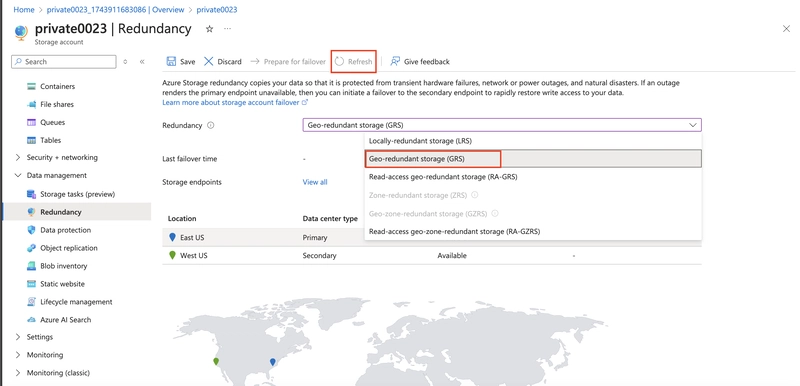Image resolution: width=800 pixels, height=386 pixels.
Task: Click the sort arrows beside the Search box
Action: [x=126, y=62]
